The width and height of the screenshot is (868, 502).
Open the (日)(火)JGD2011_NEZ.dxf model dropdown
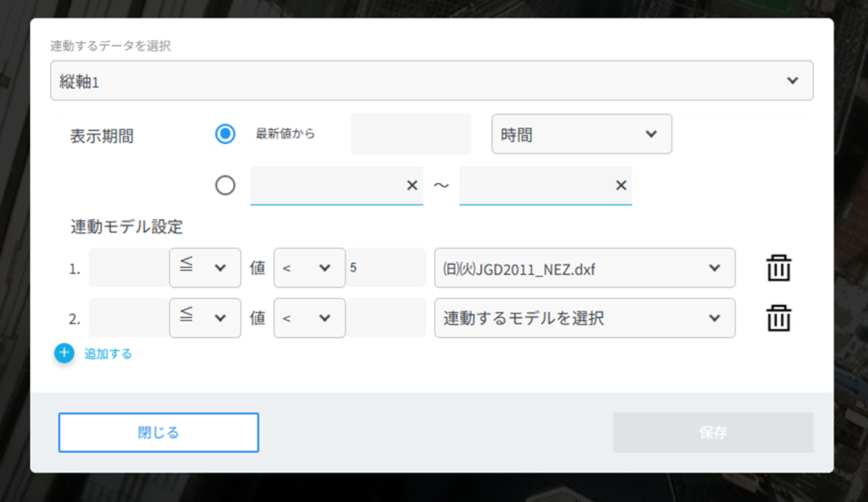584,268
